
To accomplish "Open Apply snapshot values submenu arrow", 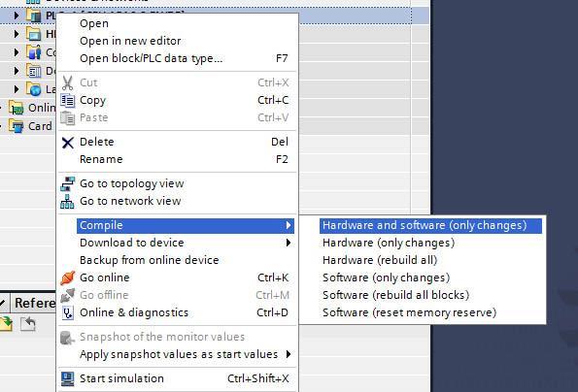I will tap(289, 354).
